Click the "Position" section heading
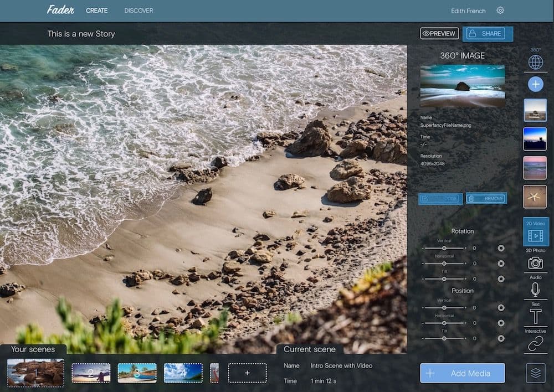This screenshot has height=392, width=554. pos(463,291)
